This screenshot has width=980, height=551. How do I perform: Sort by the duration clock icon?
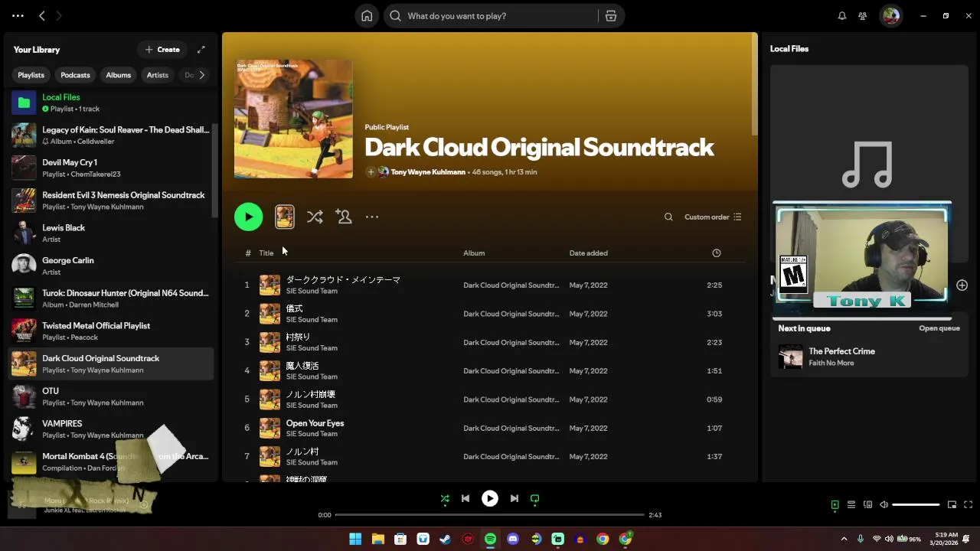coord(717,253)
